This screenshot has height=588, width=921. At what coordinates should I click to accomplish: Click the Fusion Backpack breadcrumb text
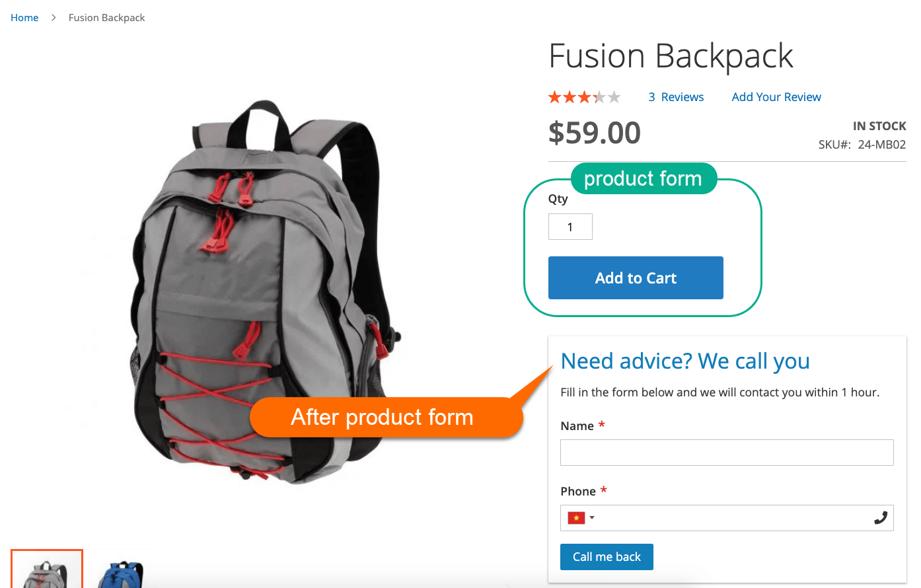(x=106, y=18)
